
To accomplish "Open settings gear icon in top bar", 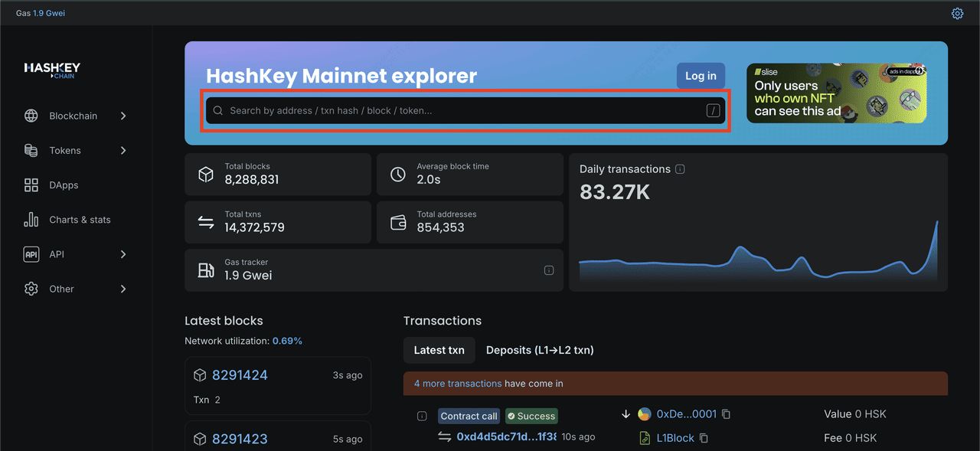I will coord(957,13).
